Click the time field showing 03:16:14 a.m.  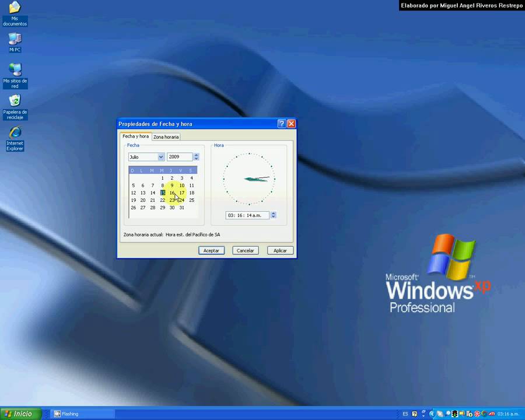click(x=247, y=215)
